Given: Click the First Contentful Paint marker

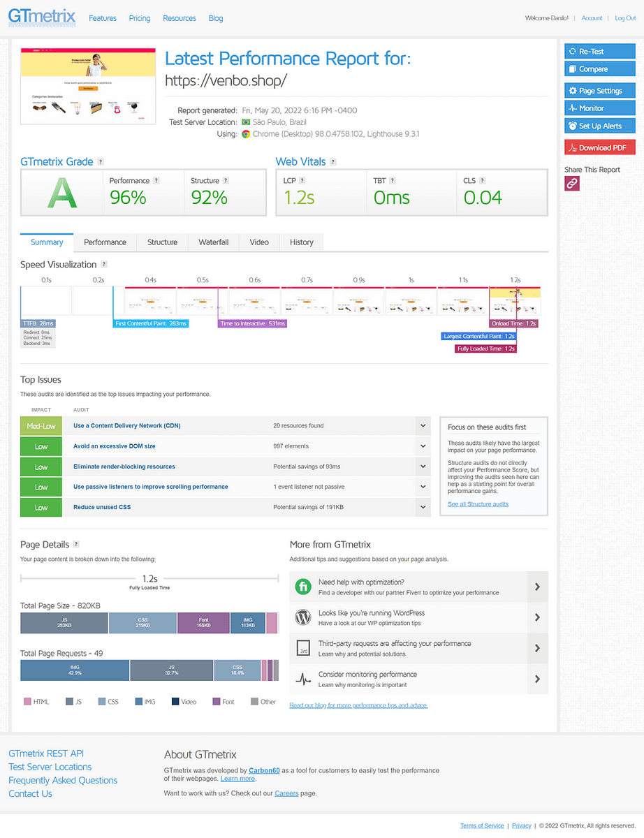Looking at the screenshot, I should click(151, 323).
